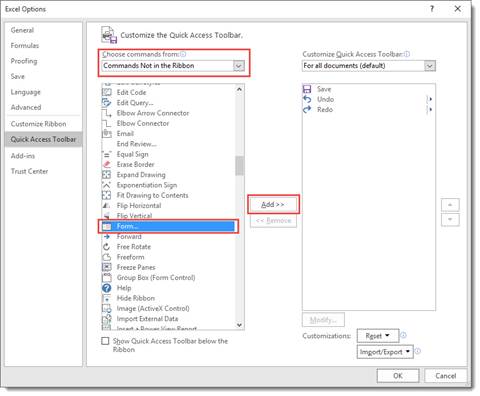Select the Quick Access Toolbar tab
480x396 pixels.
pos(43,139)
